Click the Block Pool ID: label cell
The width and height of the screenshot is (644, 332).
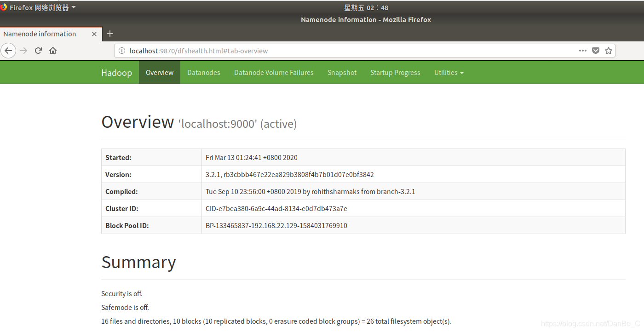(151, 225)
